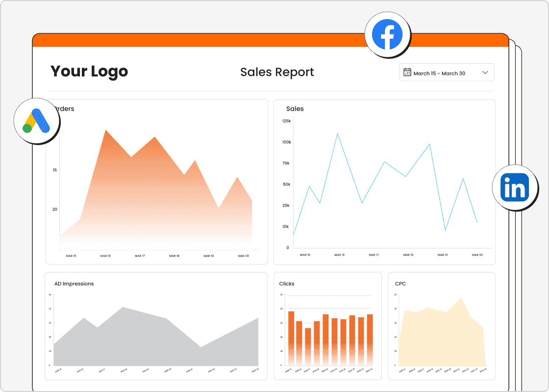Click the Sales chart header
This screenshot has width=549, height=392.
click(295, 109)
